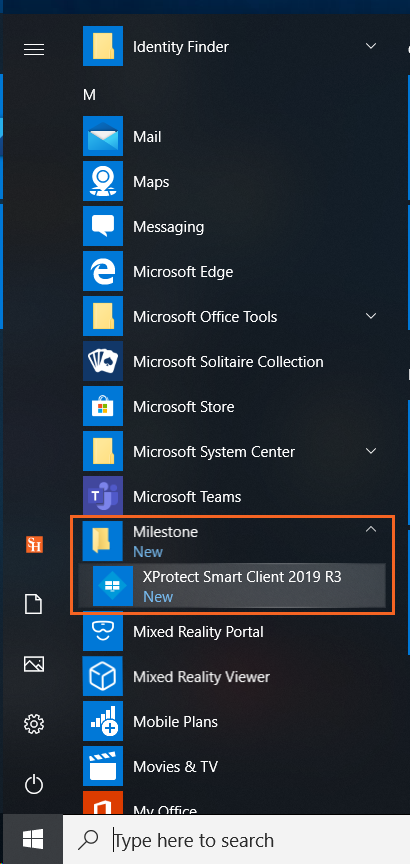This screenshot has width=410, height=864.
Task: Open Microsoft Store shopping bag icon
Action: click(102, 406)
